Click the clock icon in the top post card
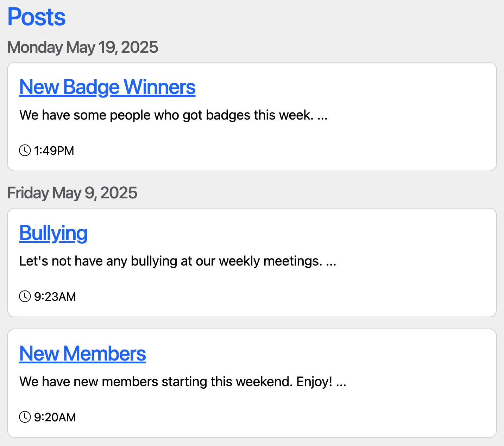 click(x=25, y=150)
